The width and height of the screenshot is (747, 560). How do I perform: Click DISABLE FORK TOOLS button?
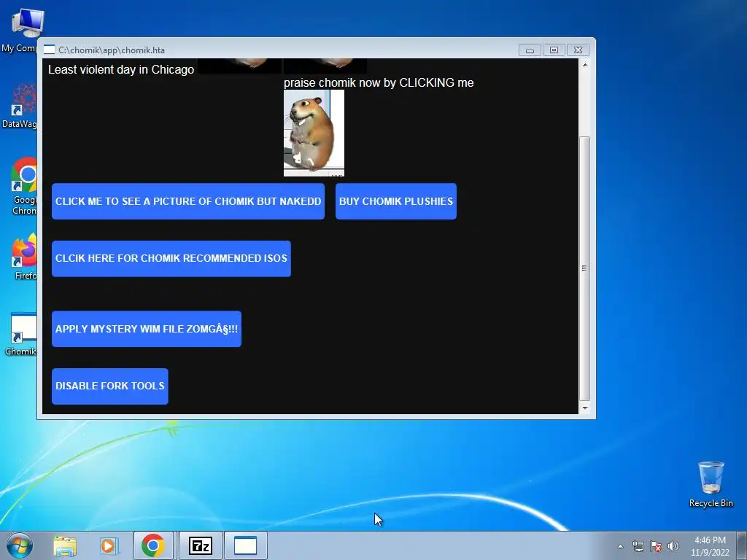110,386
